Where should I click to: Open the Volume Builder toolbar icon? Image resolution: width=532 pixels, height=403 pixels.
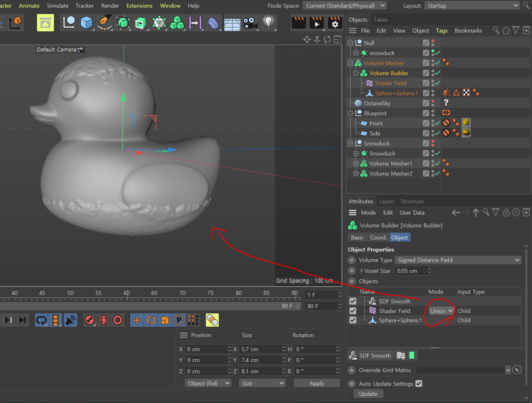(x=177, y=23)
